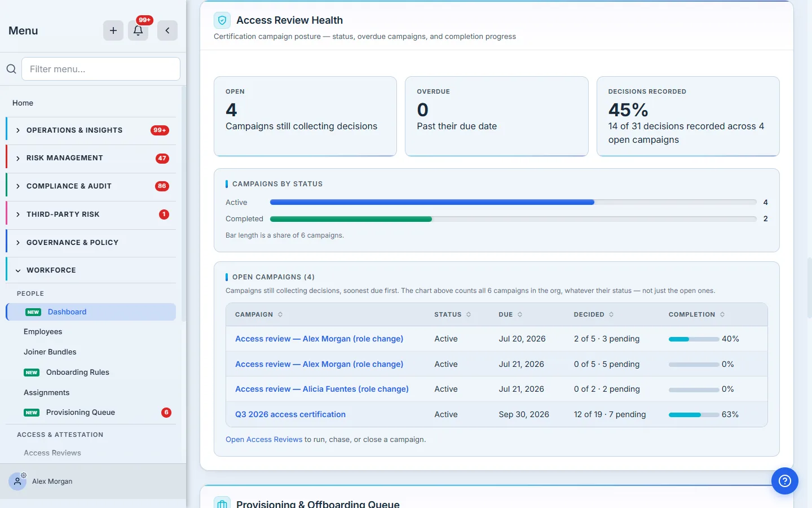Click the NEW badge next to Onboarding Rules
The height and width of the screenshot is (508, 812).
point(32,373)
